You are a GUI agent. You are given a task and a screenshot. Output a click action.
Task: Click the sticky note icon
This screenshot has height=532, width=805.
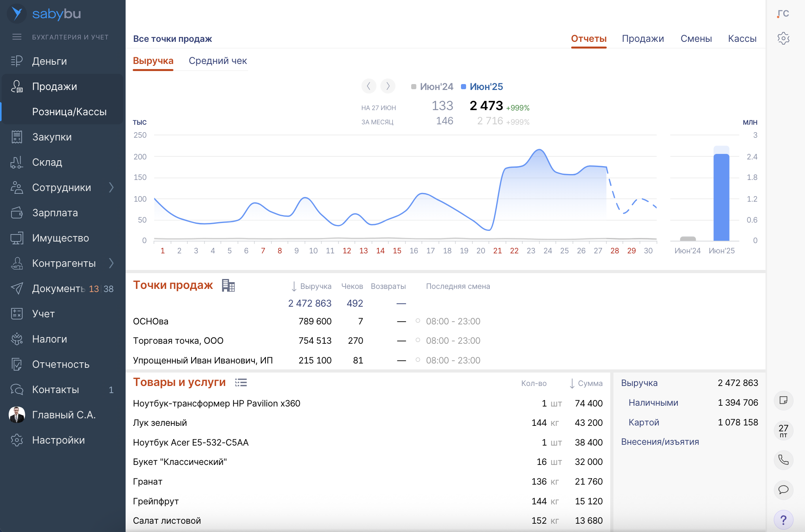[x=783, y=401]
